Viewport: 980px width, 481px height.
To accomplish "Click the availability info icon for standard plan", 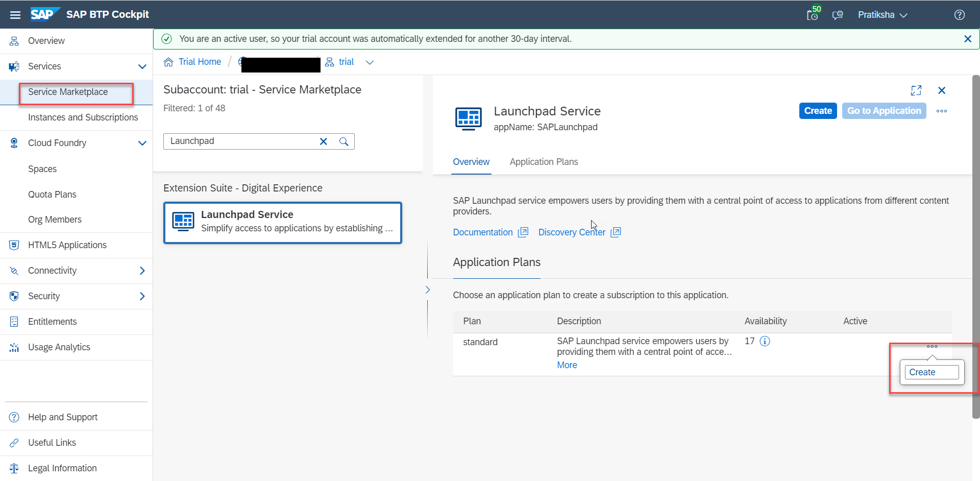I will (x=765, y=341).
